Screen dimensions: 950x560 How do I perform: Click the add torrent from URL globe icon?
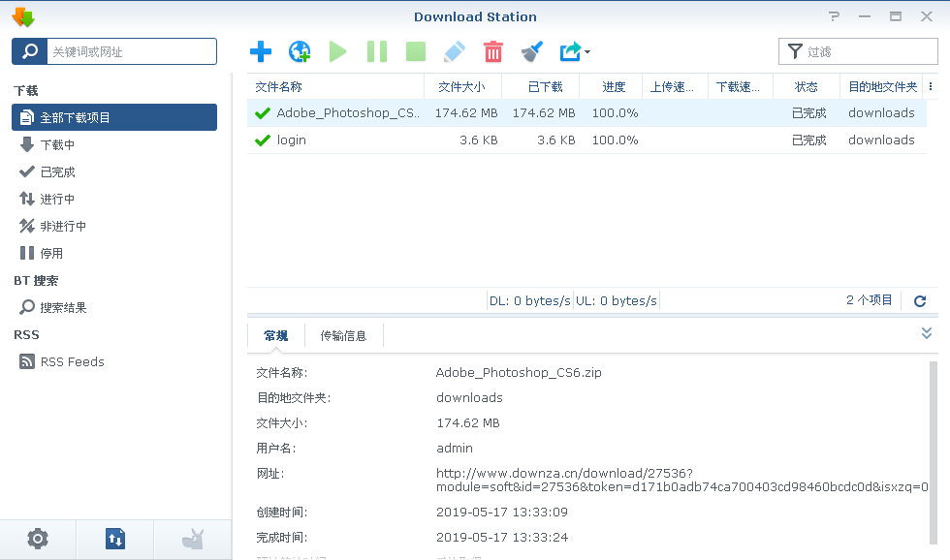[300, 51]
